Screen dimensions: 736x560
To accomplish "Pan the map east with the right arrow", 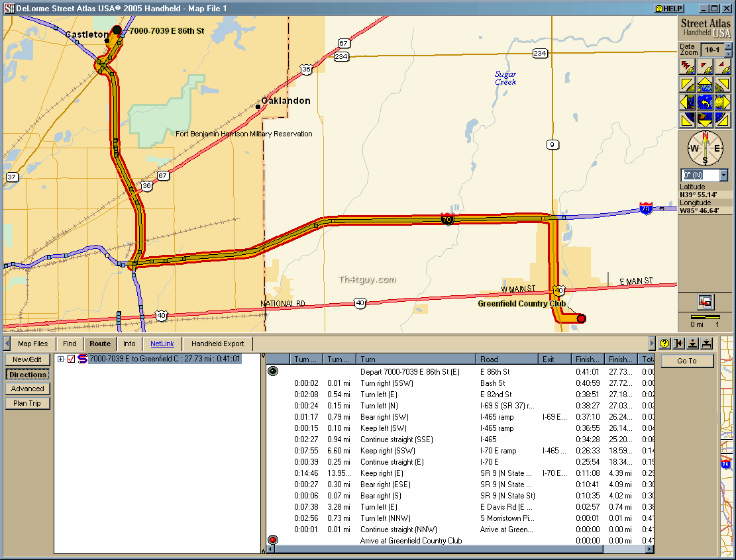I will click(723, 102).
